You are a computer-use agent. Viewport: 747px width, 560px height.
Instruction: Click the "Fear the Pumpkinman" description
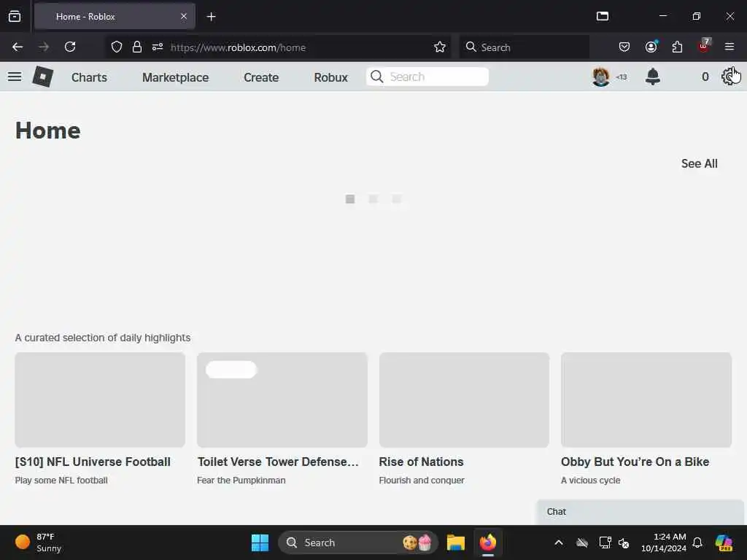241,481
